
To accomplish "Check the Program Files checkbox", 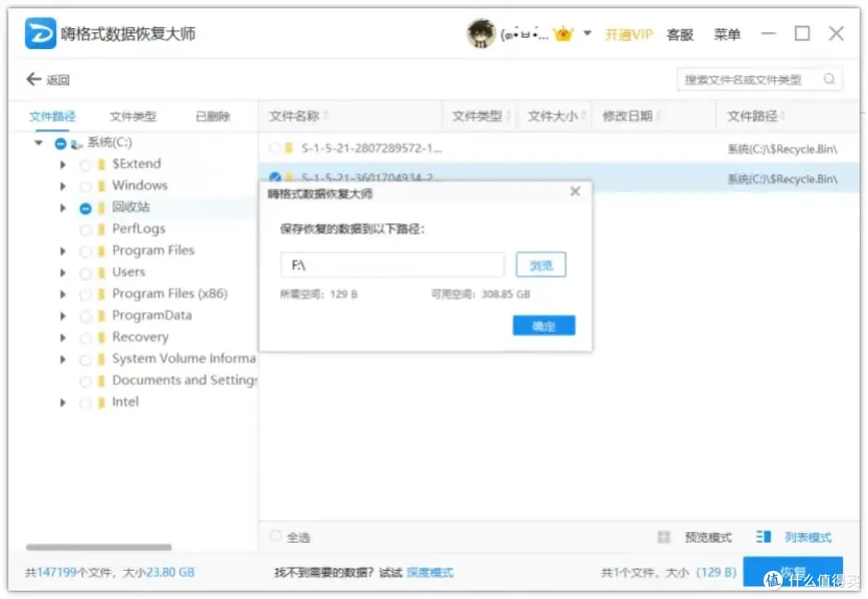I will pyautogui.click(x=85, y=252).
